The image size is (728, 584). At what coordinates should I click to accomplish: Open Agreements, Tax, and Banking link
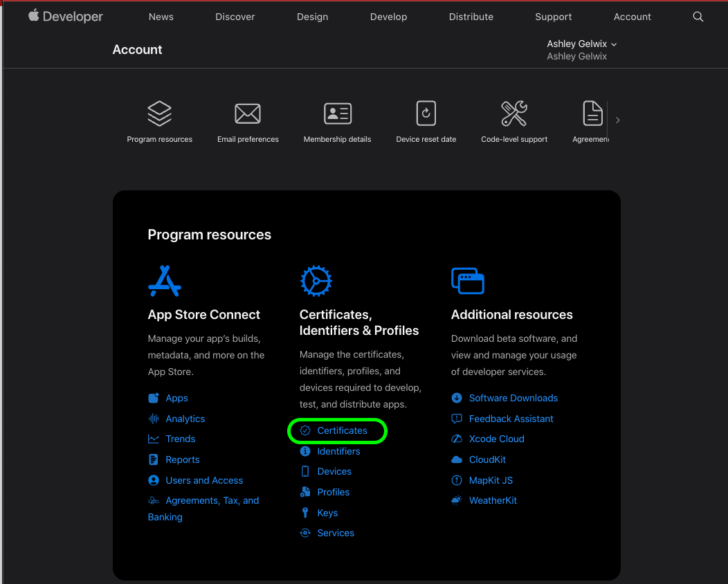point(203,509)
